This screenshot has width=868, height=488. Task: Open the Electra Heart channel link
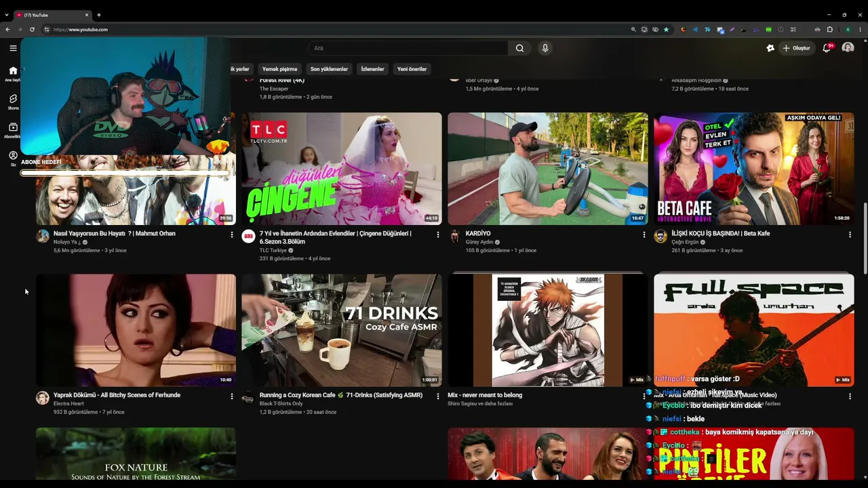point(68,403)
